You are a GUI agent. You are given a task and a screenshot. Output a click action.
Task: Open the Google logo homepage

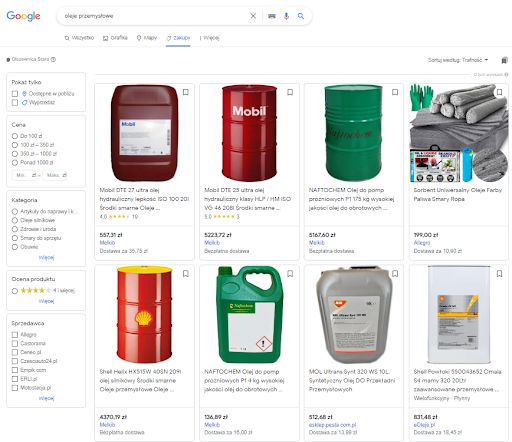pyautogui.click(x=23, y=16)
